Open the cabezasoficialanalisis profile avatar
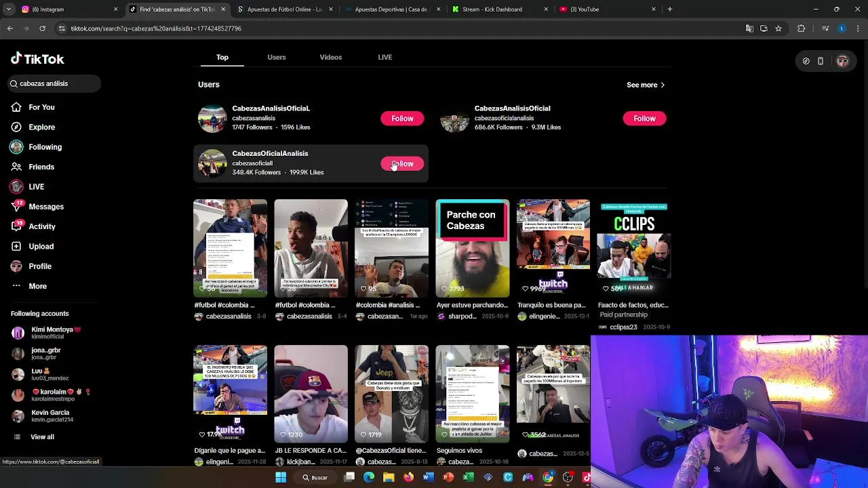Screen dimensions: 868x488 point(454,119)
